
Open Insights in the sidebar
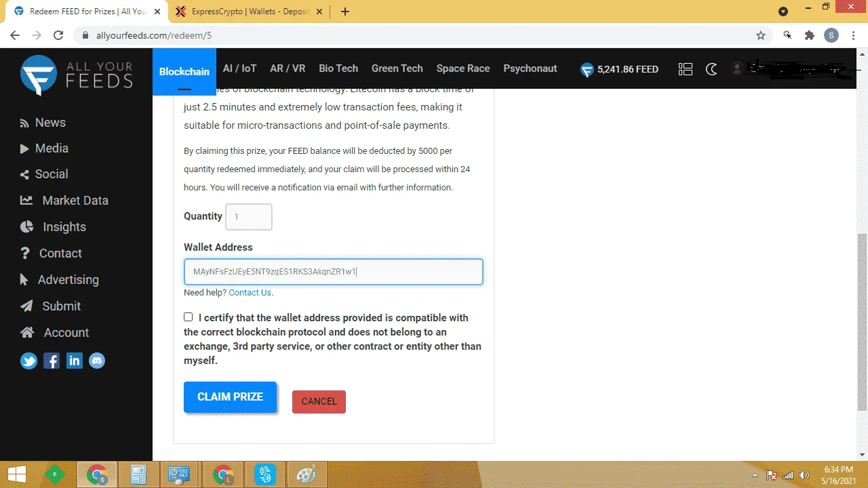54,227
